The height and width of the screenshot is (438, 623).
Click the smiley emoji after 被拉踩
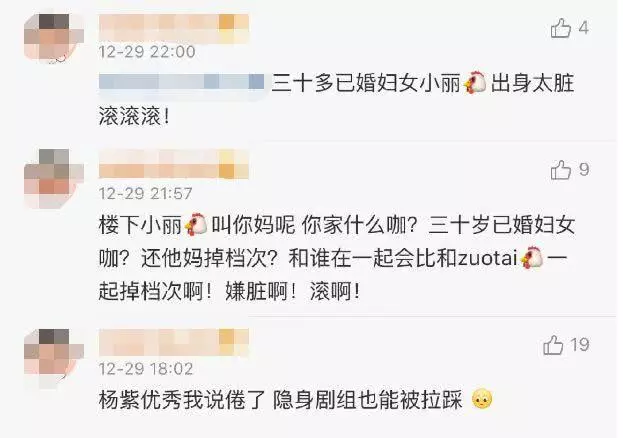(482, 399)
